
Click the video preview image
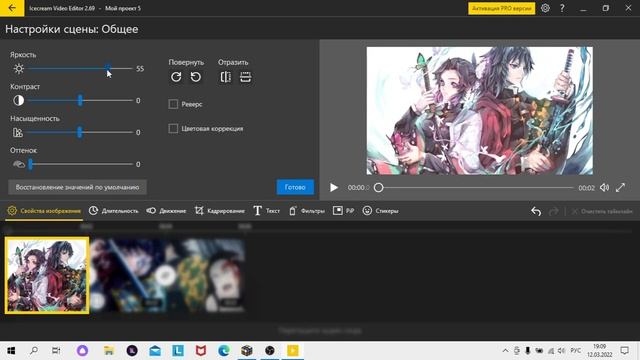click(x=480, y=111)
